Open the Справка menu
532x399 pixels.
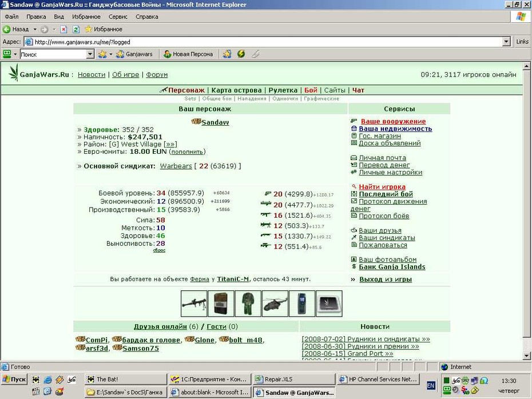147,17
